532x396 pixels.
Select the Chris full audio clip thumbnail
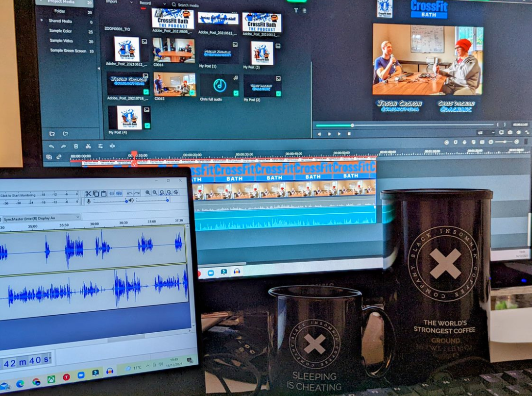click(219, 85)
